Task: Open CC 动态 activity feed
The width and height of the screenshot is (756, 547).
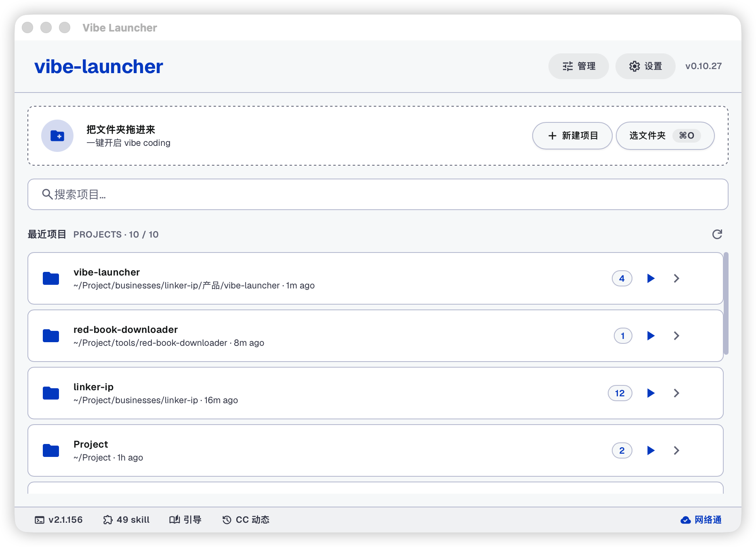Action: tap(246, 520)
